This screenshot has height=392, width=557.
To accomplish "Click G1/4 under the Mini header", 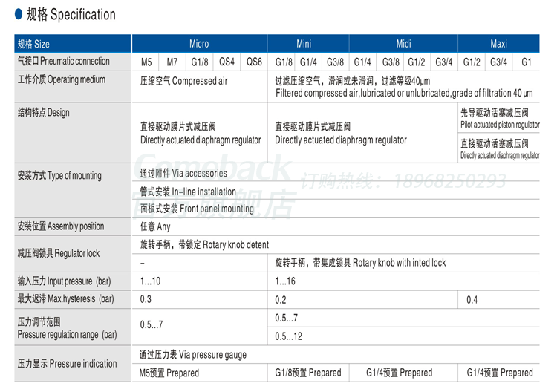I will (x=308, y=62).
